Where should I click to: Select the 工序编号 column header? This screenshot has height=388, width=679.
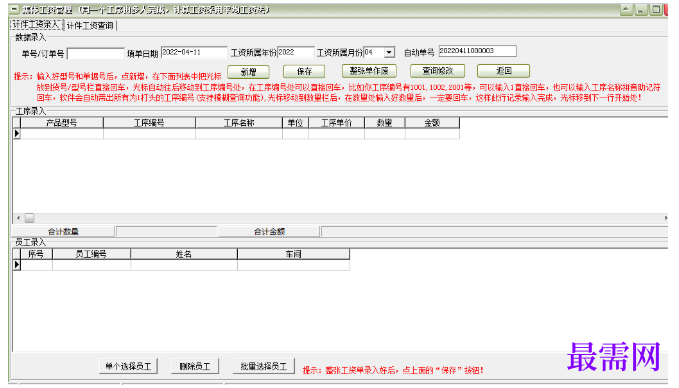coord(149,123)
